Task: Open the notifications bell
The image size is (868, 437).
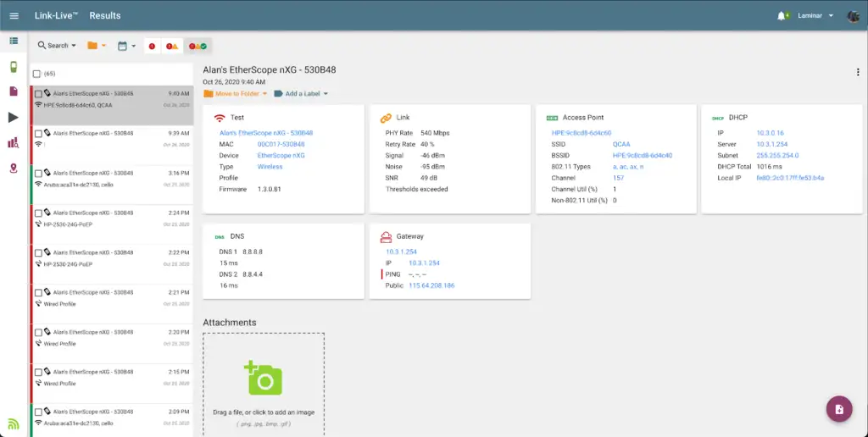Action: point(781,15)
